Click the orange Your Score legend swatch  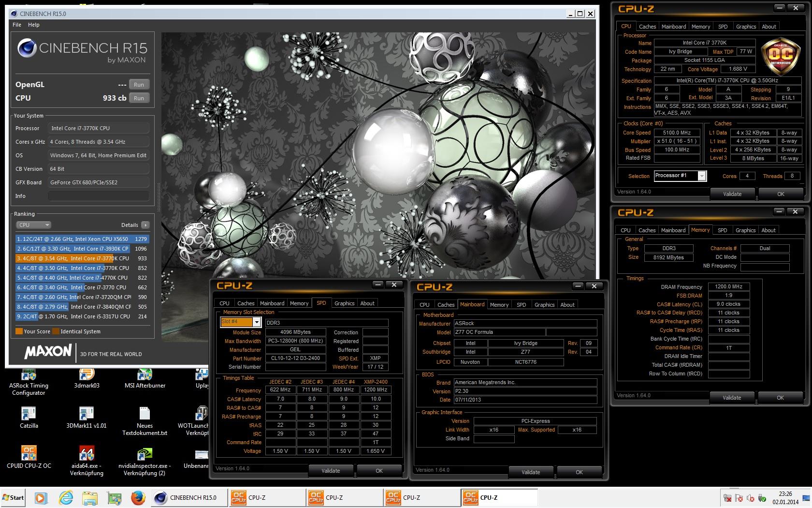click(x=19, y=331)
